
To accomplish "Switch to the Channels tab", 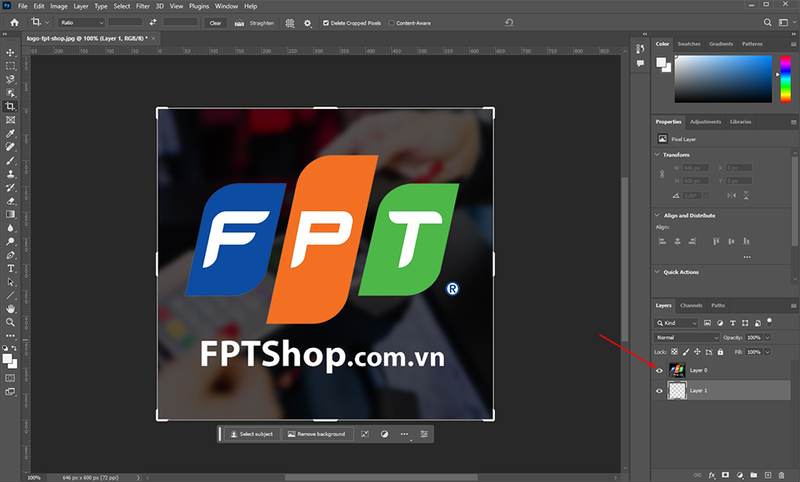I will point(691,306).
